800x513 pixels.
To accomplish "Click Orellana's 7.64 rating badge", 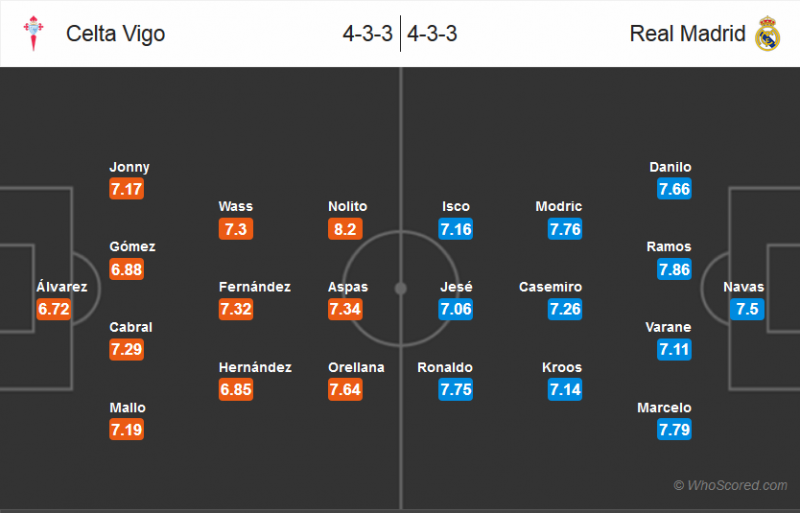I will click(x=347, y=390).
